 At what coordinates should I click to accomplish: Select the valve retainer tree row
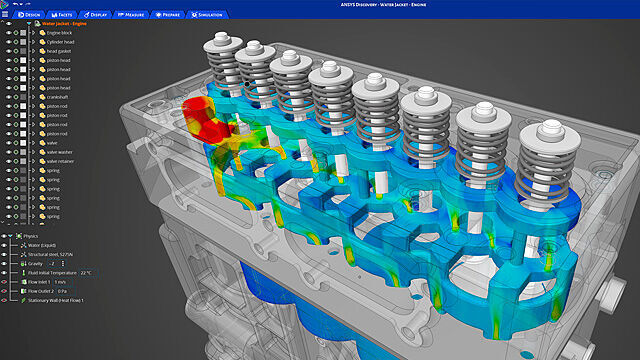coord(60,161)
